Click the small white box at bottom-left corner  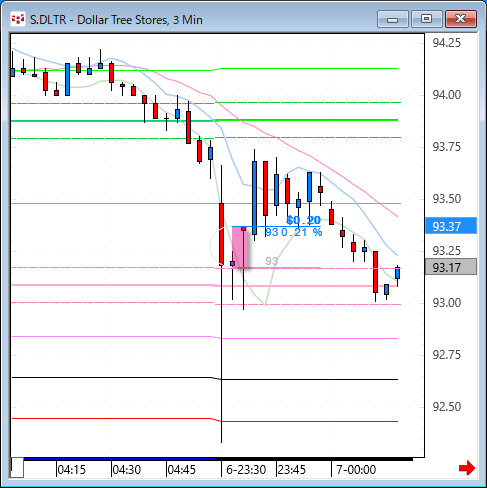click(x=17, y=468)
